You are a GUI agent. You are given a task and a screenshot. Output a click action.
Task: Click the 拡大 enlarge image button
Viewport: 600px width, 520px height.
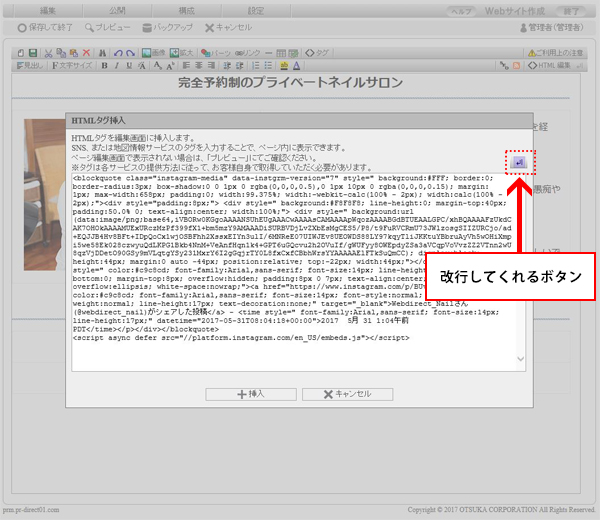point(182,53)
